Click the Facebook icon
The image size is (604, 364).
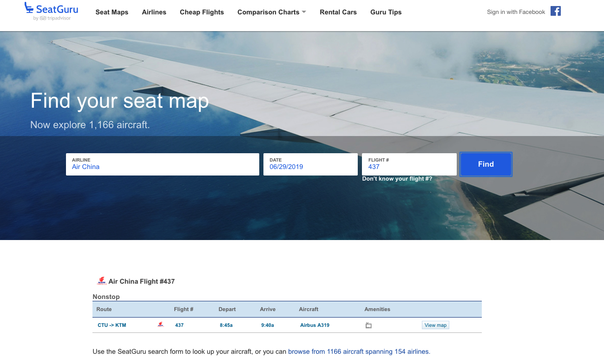pos(556,11)
